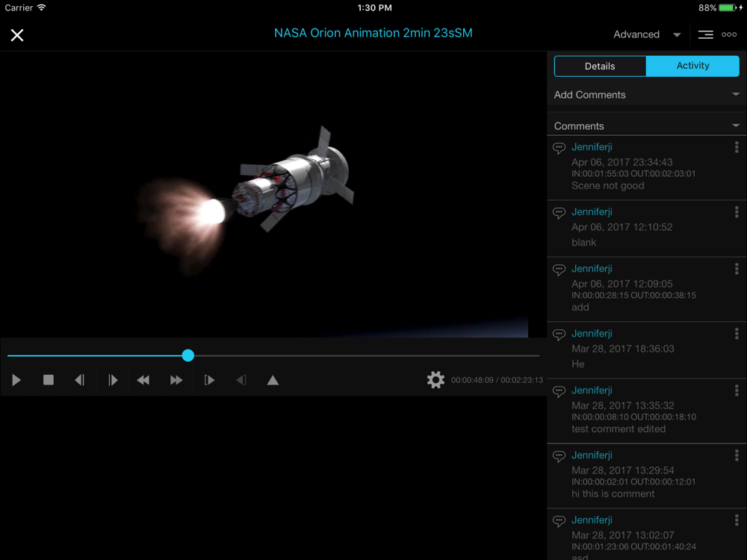The height and width of the screenshot is (560, 747).
Task: Expand the Add Comments section
Action: pos(646,95)
